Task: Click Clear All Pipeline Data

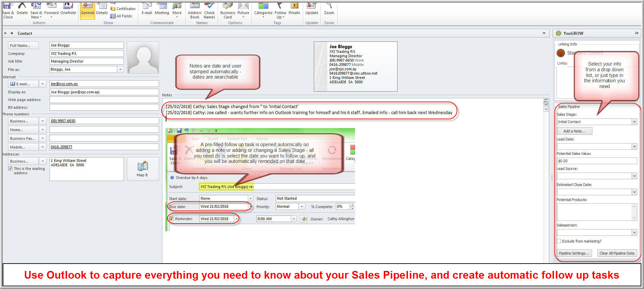Action: tap(617, 253)
